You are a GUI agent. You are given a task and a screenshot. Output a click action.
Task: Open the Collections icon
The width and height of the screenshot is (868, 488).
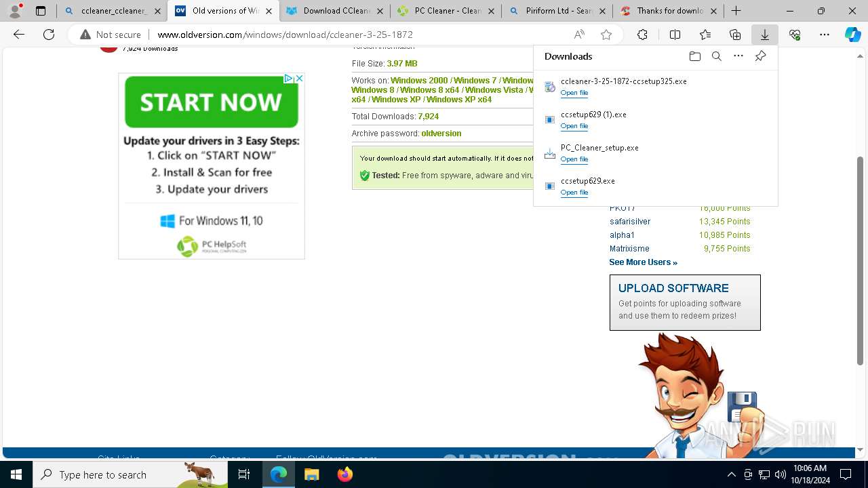tap(735, 35)
